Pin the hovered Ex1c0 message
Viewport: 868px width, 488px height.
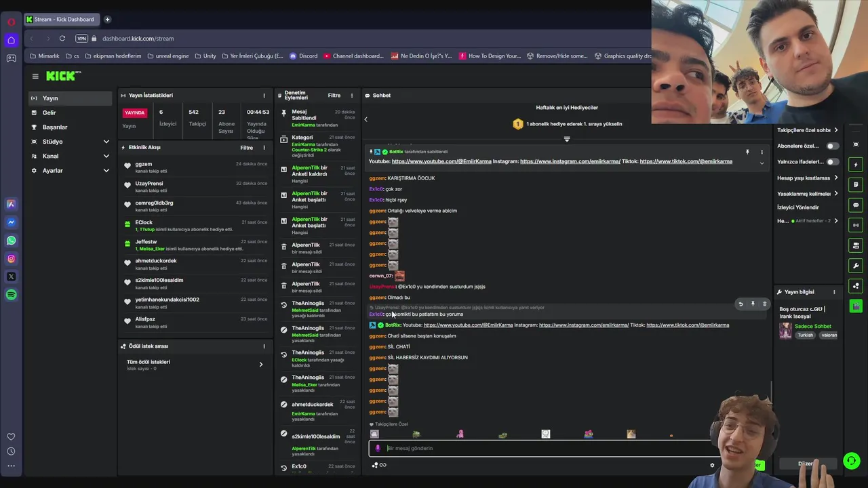[x=753, y=304]
